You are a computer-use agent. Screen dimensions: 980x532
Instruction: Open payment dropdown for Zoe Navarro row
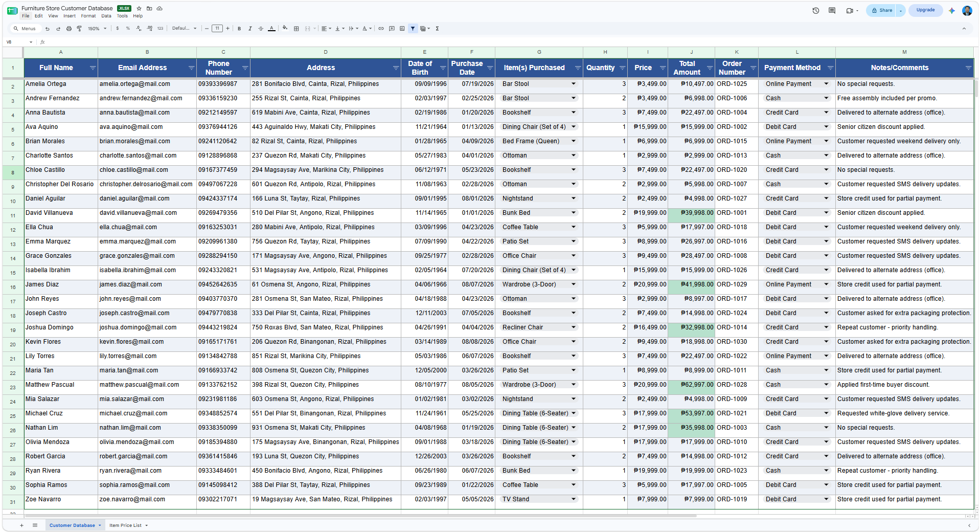(826, 499)
